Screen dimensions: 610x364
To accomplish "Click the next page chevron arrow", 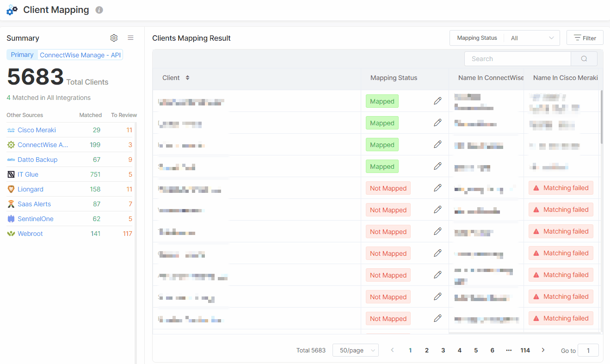I will tap(542, 350).
